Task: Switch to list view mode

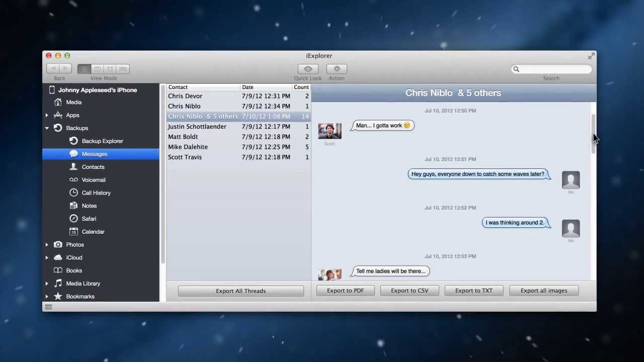Action: tap(84, 69)
